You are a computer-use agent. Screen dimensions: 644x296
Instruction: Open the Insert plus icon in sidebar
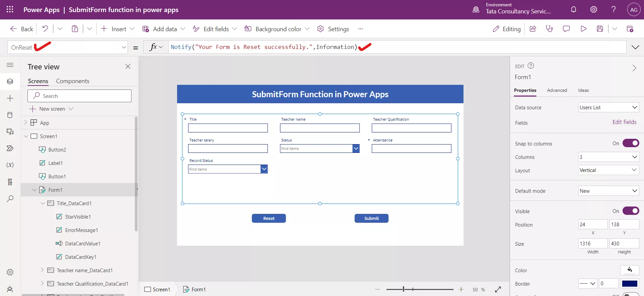(10, 98)
